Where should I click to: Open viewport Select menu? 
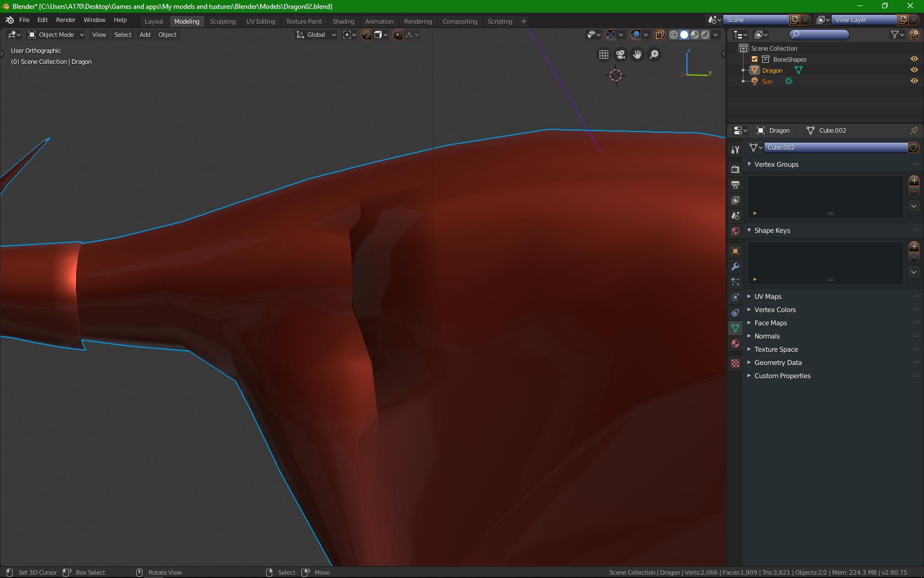pos(123,35)
